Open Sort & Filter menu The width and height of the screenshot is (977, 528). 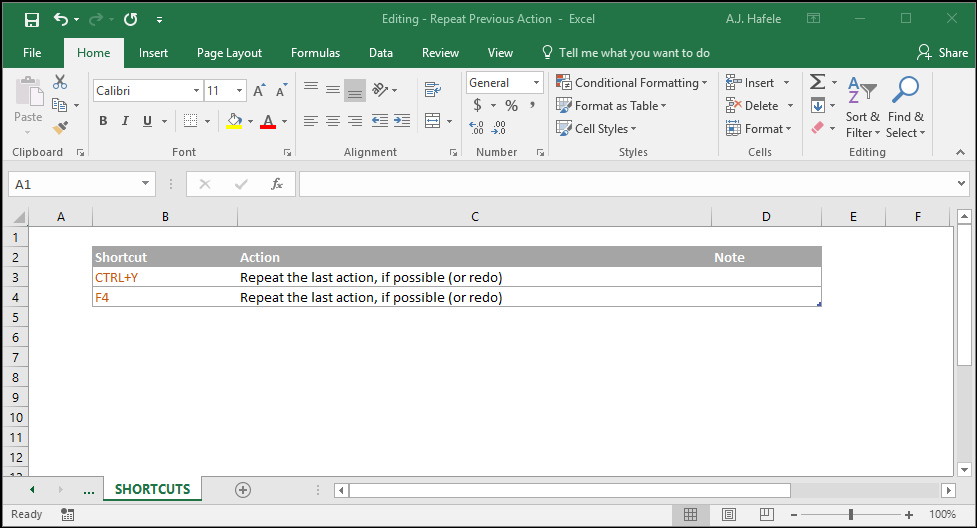coord(863,107)
